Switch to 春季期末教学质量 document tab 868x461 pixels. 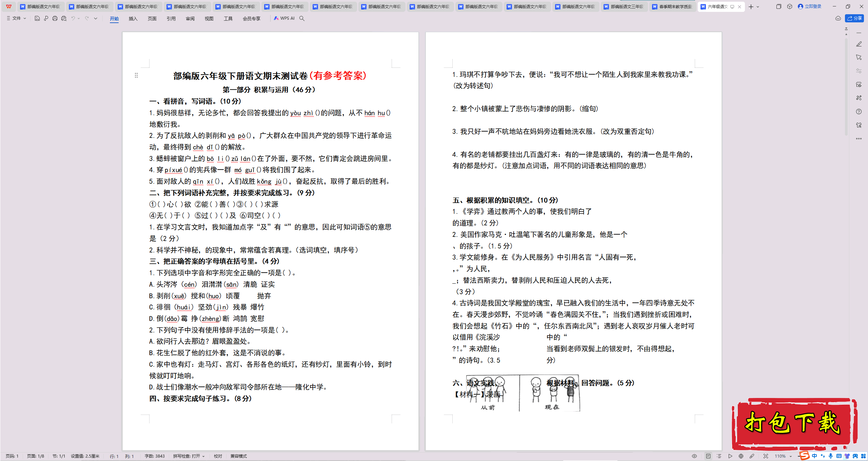coord(672,6)
